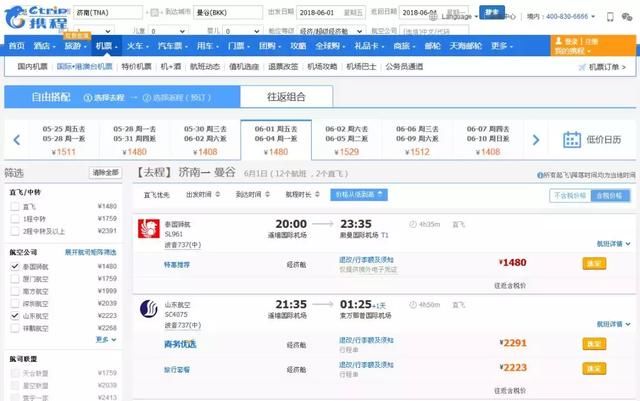Select the 06-02 周六 date tab ¥1529

tap(347, 140)
